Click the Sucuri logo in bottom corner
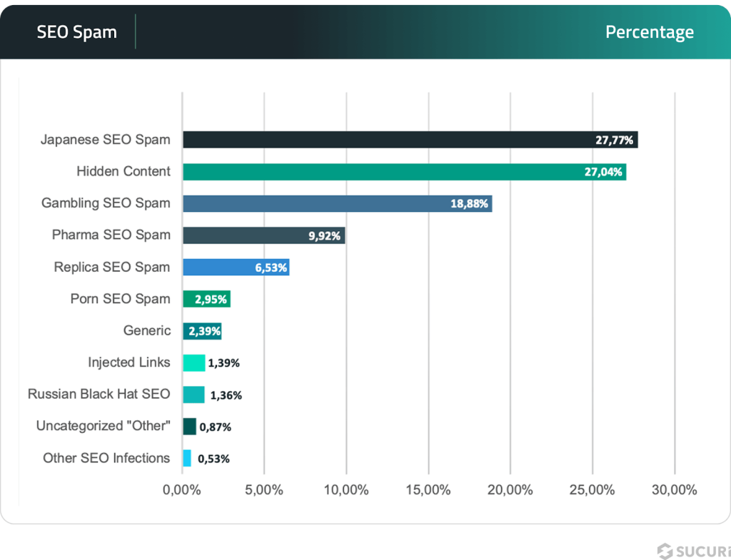 pos(694,551)
